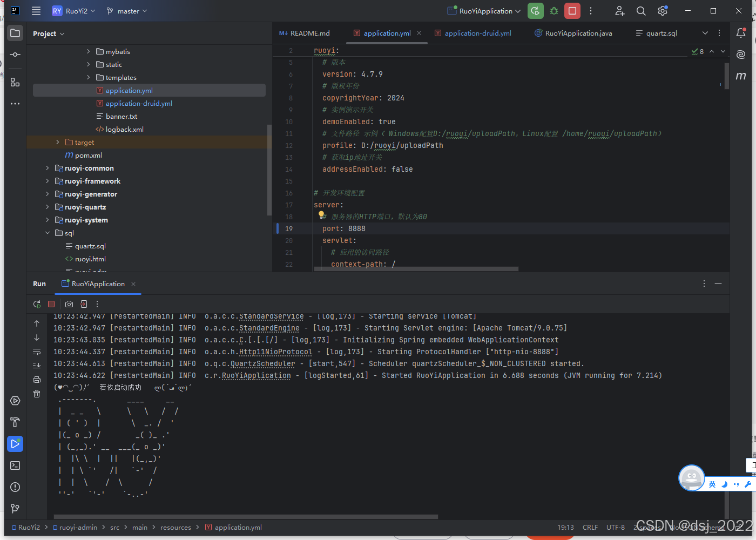
Task: Take thread dump with camera icon
Action: (x=69, y=304)
